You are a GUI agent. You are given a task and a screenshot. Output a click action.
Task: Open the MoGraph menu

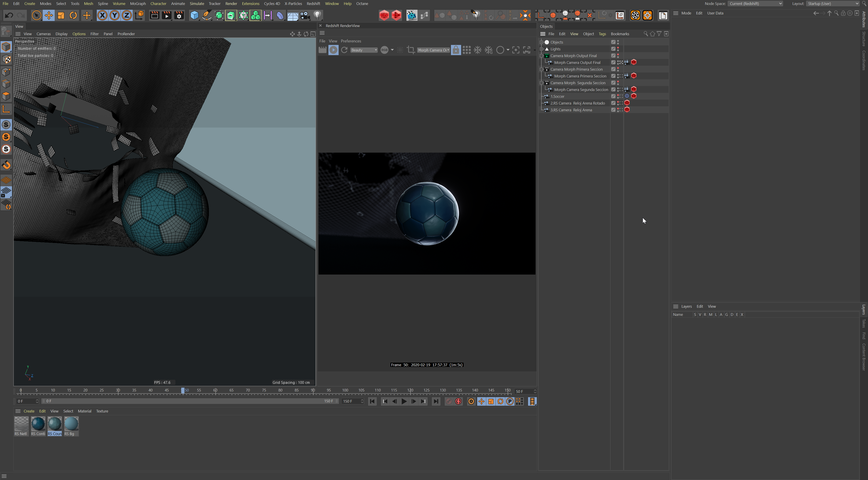pyautogui.click(x=137, y=4)
